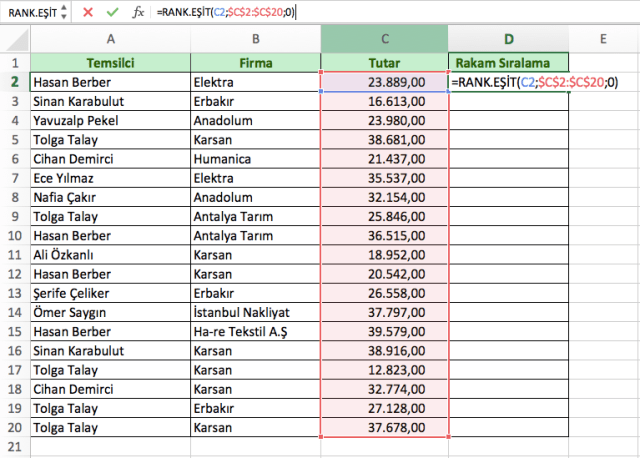Select the row 2 header
The image size is (640, 458).
pyautogui.click(x=14, y=82)
